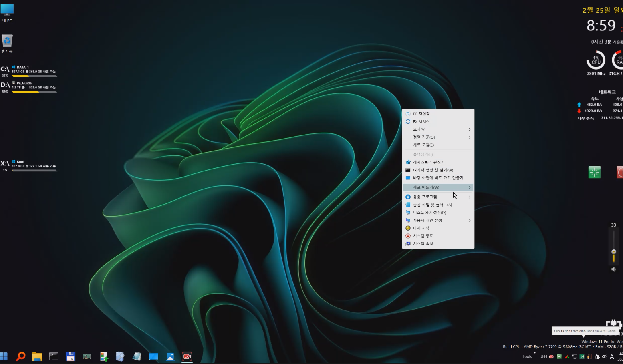
Task: Open the safely remove USB tray icon
Action: 597,356
